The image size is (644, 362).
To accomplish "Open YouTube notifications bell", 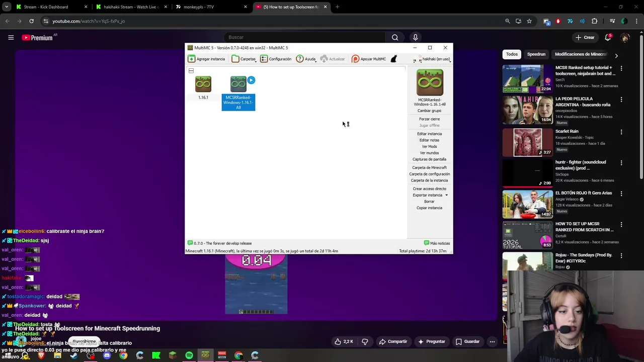I will 608,37.
